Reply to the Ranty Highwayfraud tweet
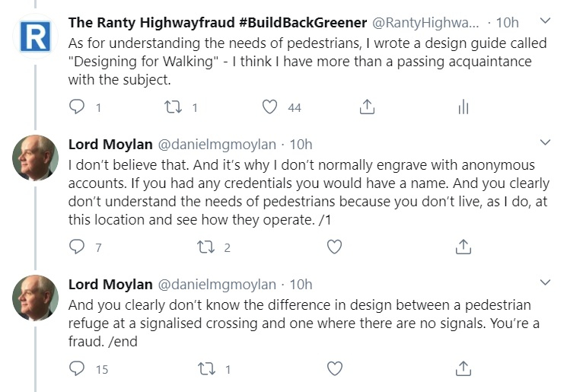567x392 pixels. (77, 107)
